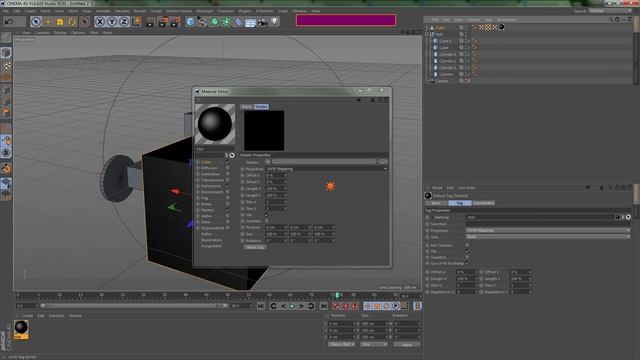Switch to Basic tab in Material Editor
Screen dimensions: 640x360
click(247, 107)
